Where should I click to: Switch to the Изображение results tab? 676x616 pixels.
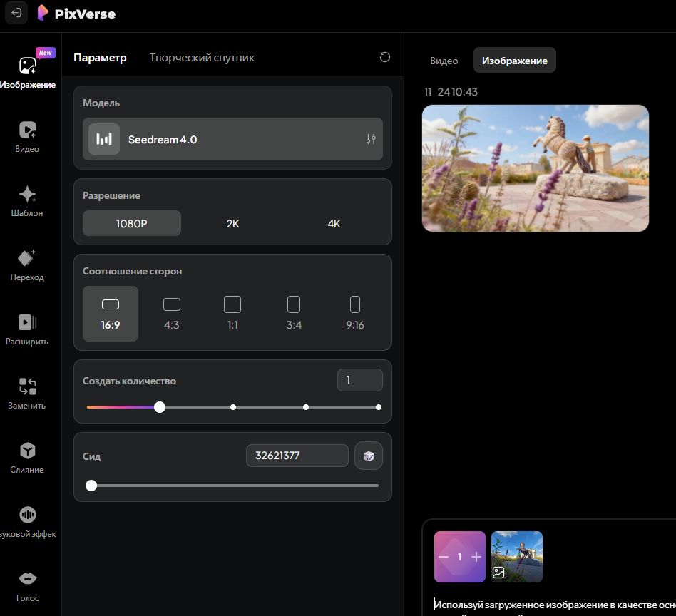[x=515, y=61]
